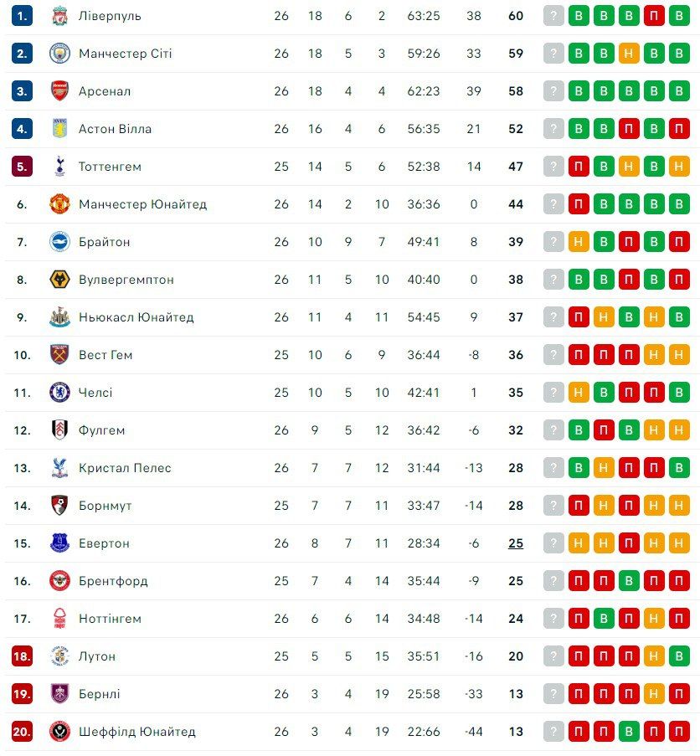The width and height of the screenshot is (700, 756).
Task: Click Everton's underlined 25 points value
Action: (516, 543)
